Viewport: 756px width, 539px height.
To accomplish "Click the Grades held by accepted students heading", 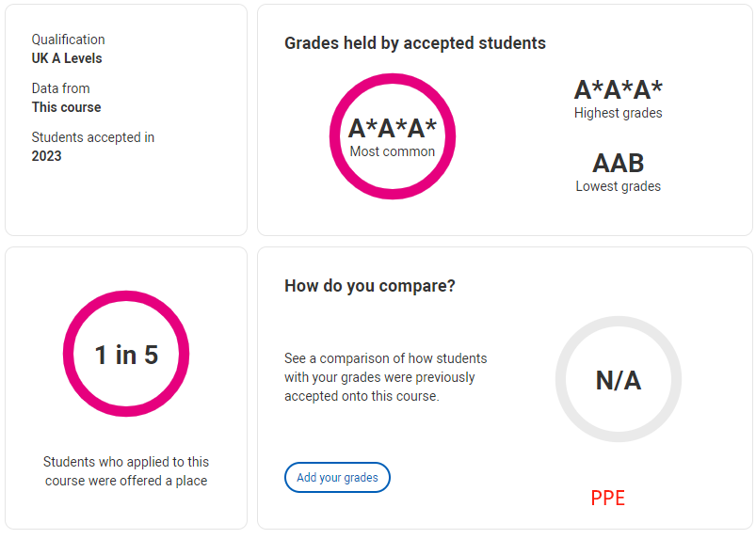I will 414,43.
